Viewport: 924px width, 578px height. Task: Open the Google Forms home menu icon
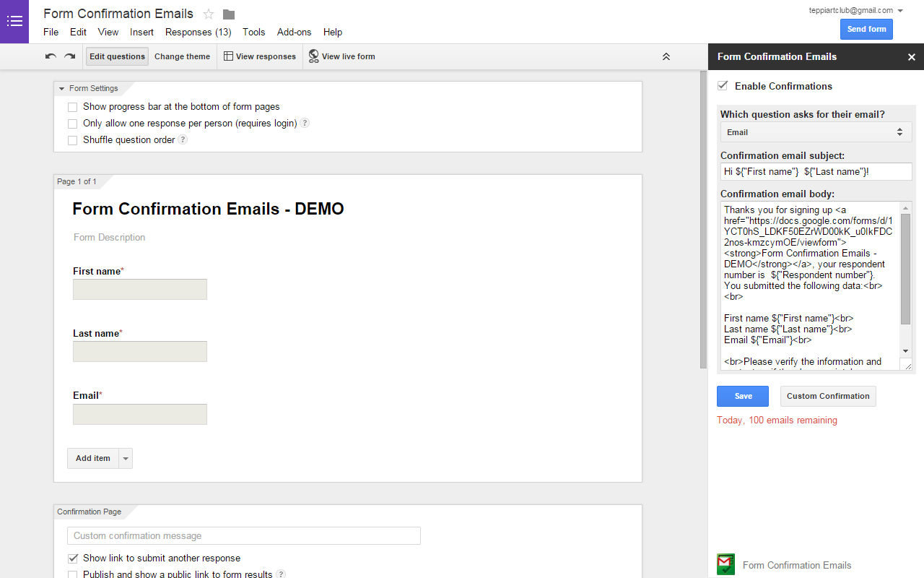click(14, 22)
